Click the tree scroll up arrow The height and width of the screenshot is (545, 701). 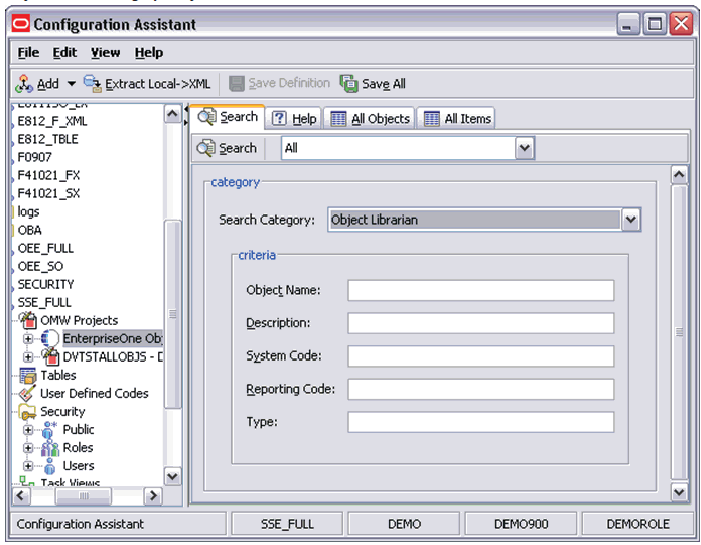click(x=173, y=114)
